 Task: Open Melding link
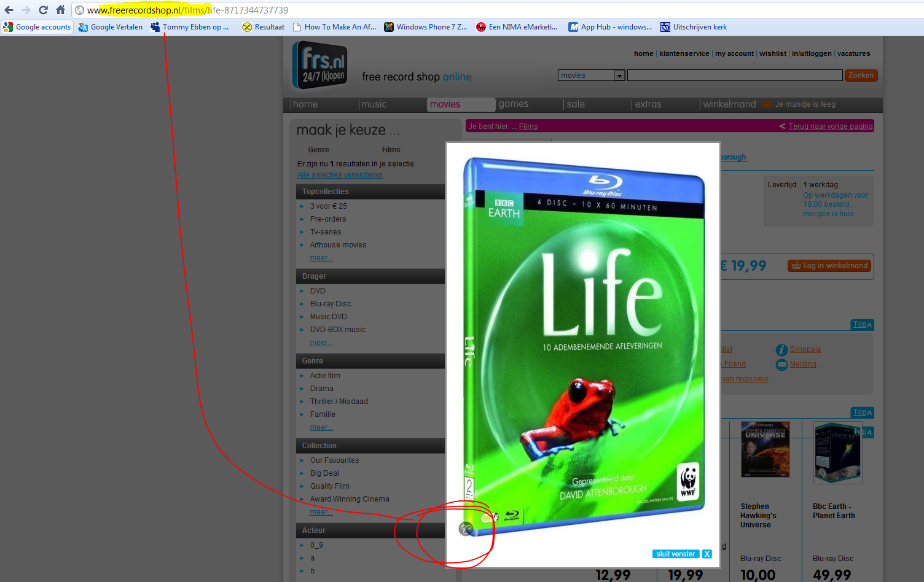(x=803, y=364)
